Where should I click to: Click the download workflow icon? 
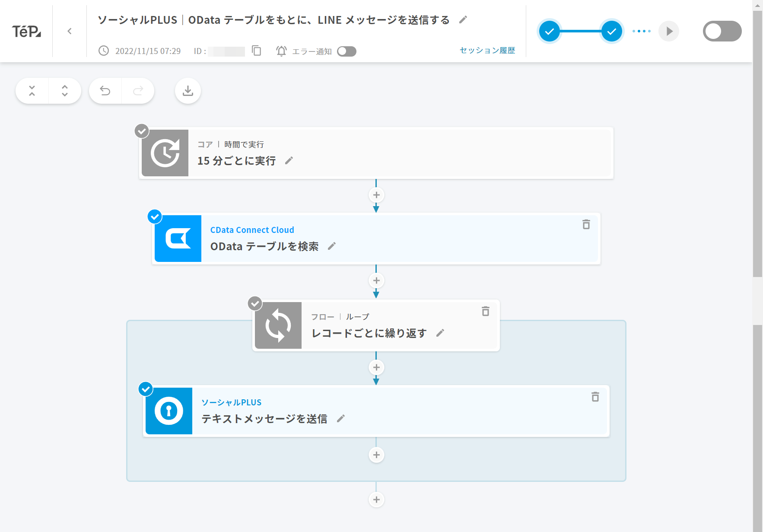[x=188, y=91]
